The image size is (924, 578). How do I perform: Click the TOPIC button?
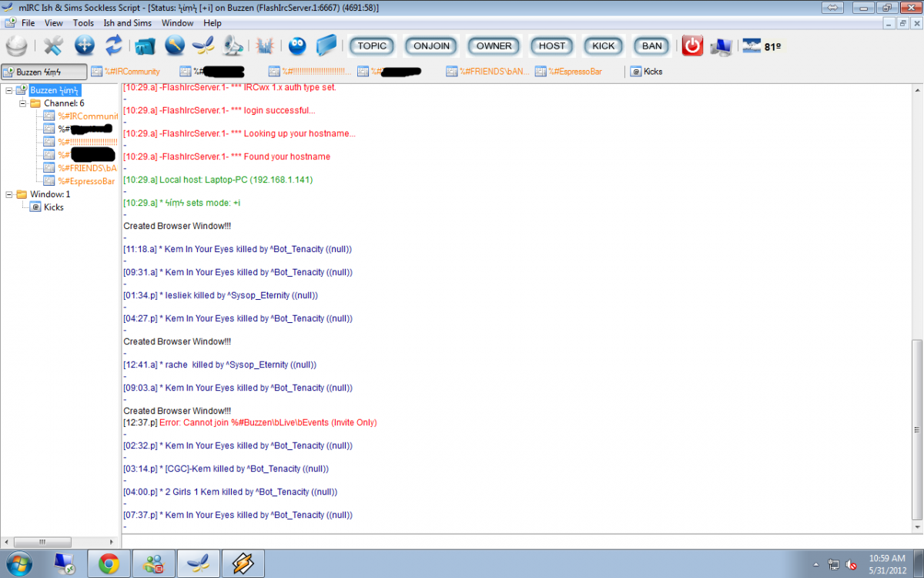pos(372,45)
